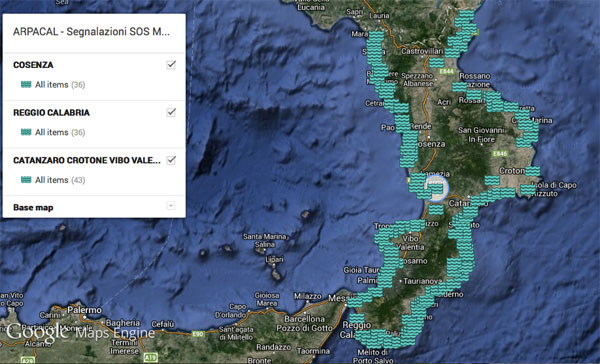Click the wave marker beside Maratea label
This screenshot has height=364, width=600.
(x=376, y=36)
